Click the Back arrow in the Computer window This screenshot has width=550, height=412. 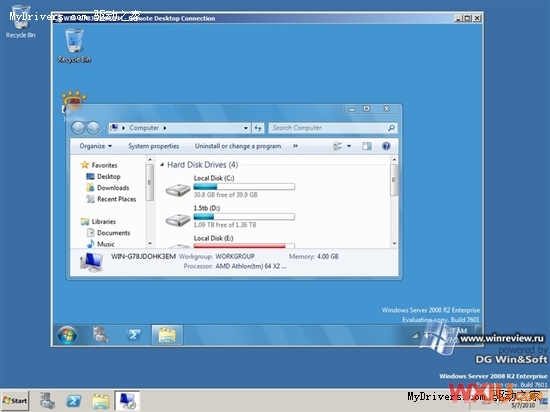click(x=78, y=128)
